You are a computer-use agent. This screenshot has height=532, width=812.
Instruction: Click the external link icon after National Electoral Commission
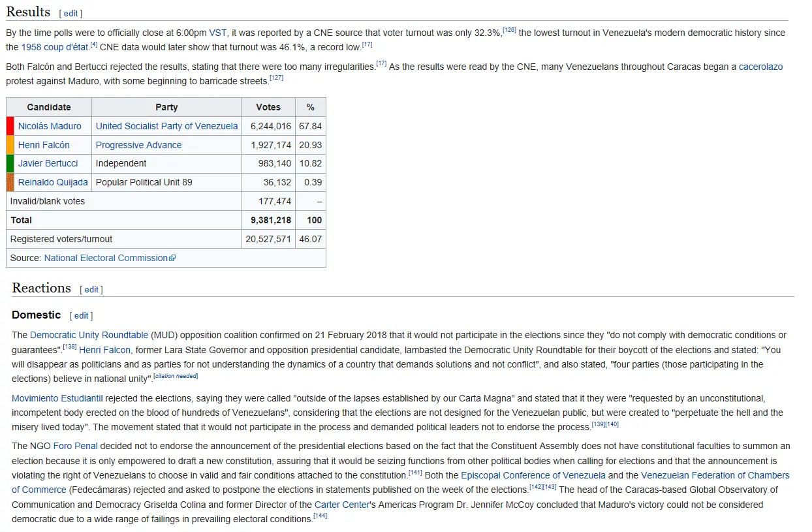[x=172, y=258]
